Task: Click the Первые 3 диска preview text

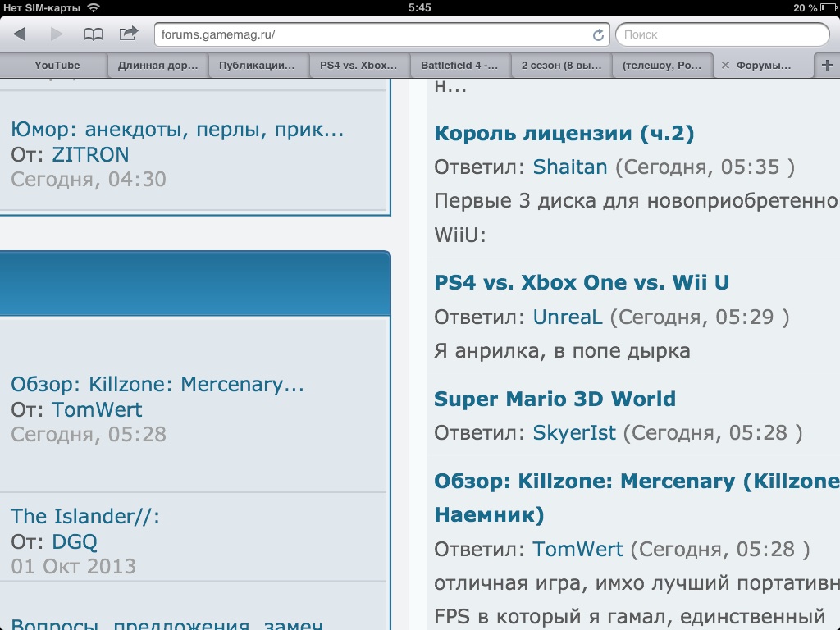Action: pos(637,217)
